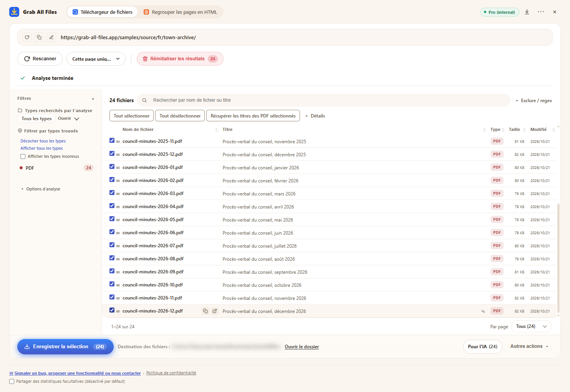570x392 pixels.
Task: Open the 'Cette page uniq...' scan scope dropdown
Action: pyautogui.click(x=96, y=59)
